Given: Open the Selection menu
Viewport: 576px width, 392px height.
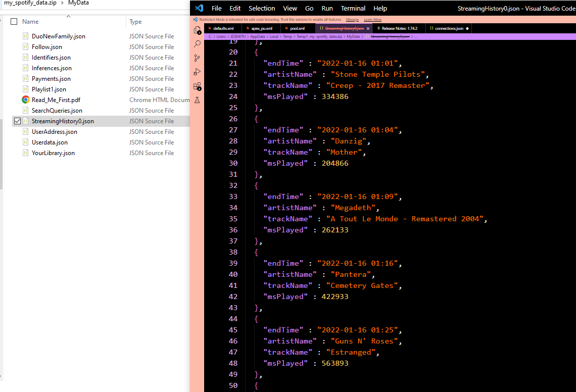Looking at the screenshot, I should point(262,8).
